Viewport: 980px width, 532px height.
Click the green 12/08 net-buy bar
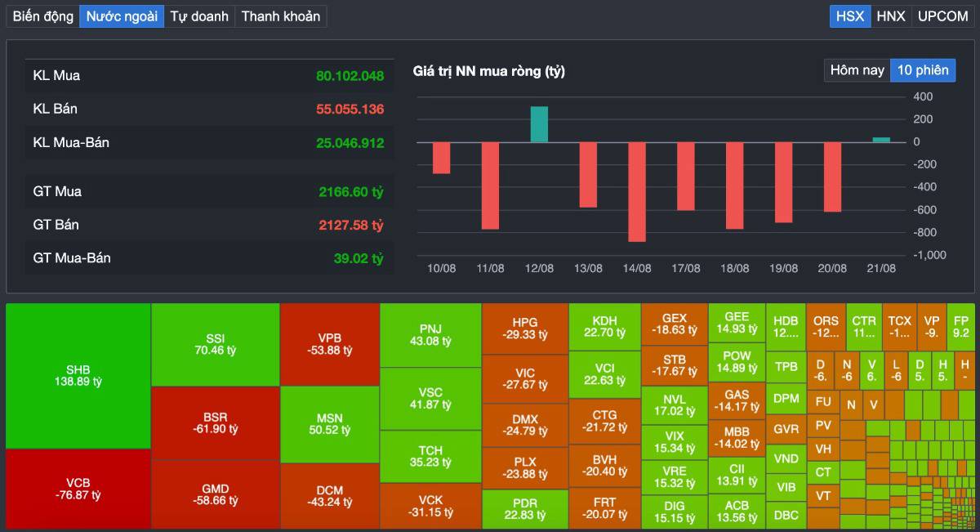pos(539,124)
